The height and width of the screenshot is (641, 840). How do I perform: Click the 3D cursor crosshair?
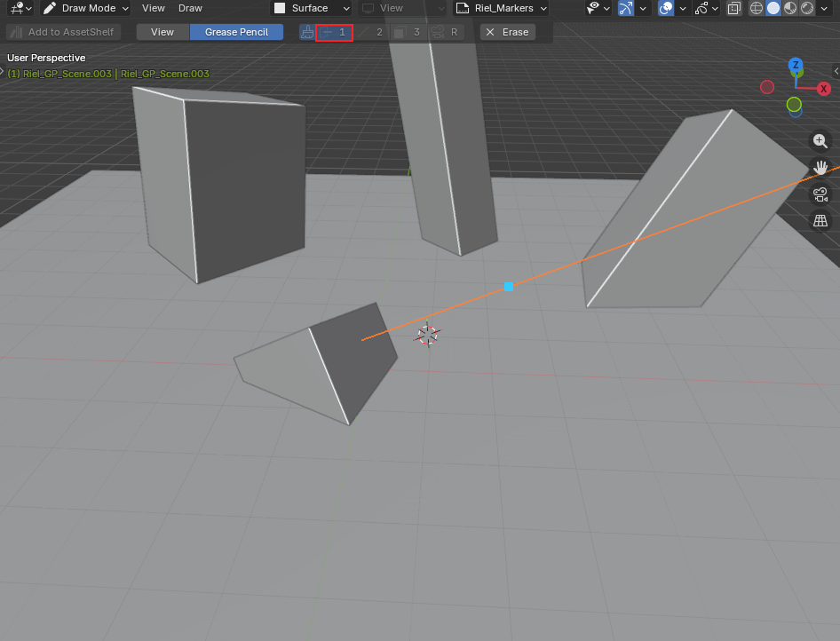427,336
